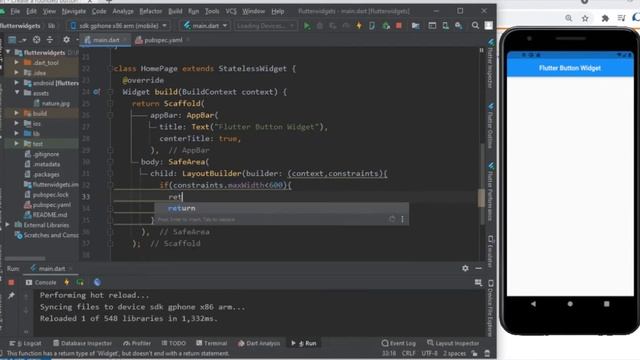
Task: Open device selector sdk gphone dropdown
Action: click(118, 26)
